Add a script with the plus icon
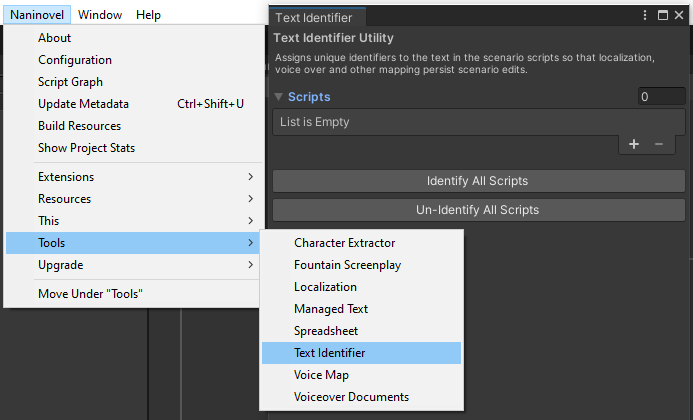 pyautogui.click(x=634, y=144)
